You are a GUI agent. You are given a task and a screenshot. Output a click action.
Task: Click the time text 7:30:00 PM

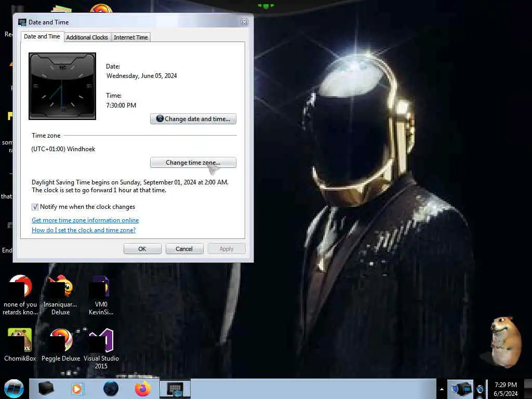tap(121, 105)
